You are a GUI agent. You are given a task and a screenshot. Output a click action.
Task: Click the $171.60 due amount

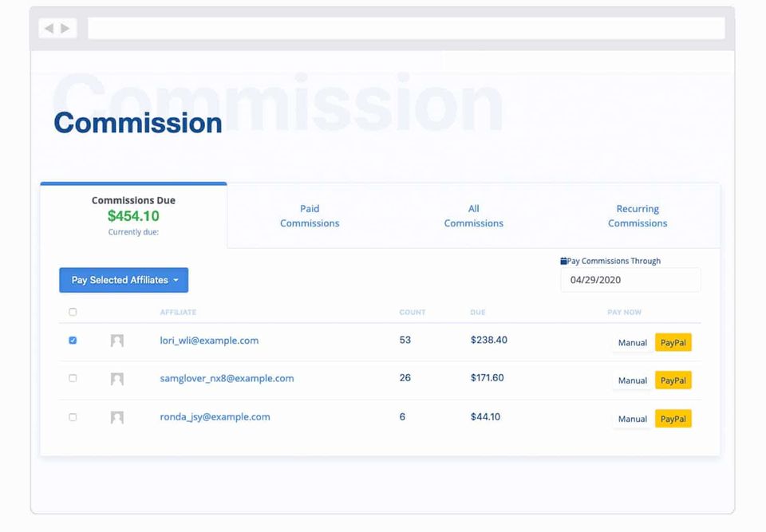[x=487, y=377]
